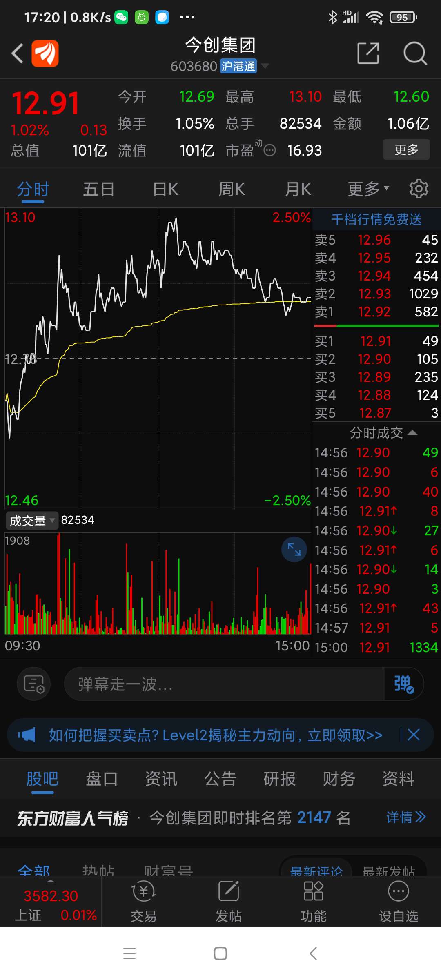Select the 卖1 12.92 order row
The width and height of the screenshot is (441, 980).
click(376, 312)
